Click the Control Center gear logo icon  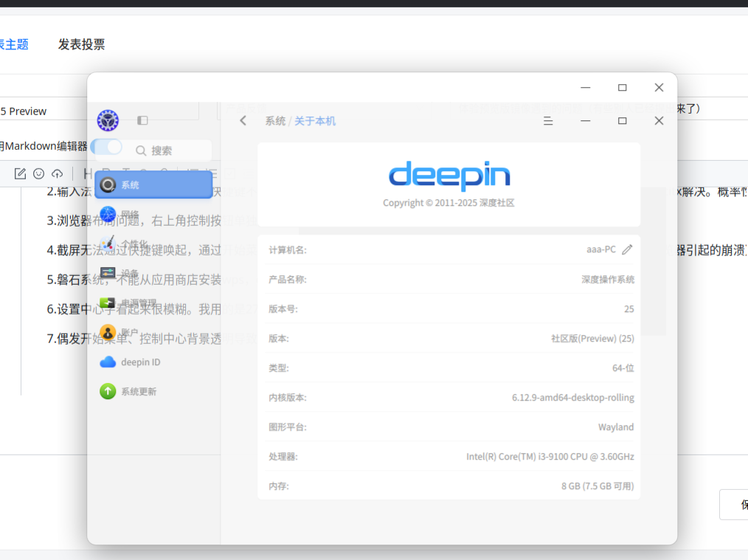click(108, 120)
